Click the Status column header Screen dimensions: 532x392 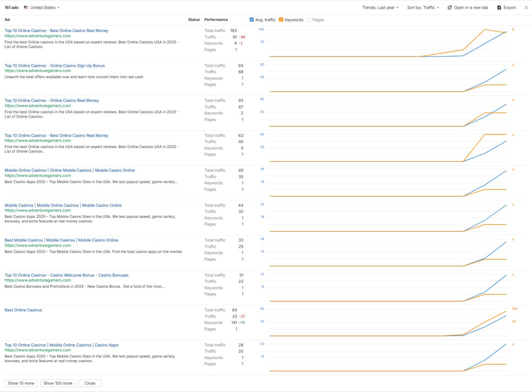coord(194,20)
